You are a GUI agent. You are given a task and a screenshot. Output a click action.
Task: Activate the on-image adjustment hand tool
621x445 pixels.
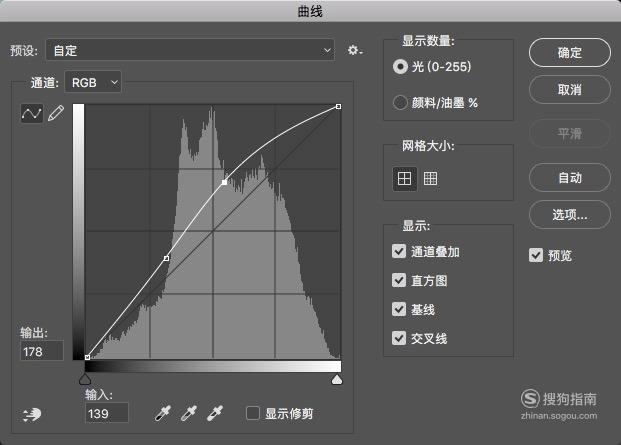point(32,415)
